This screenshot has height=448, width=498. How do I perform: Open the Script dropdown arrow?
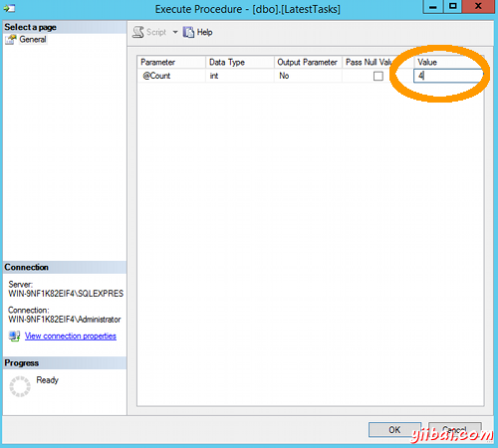[175, 32]
